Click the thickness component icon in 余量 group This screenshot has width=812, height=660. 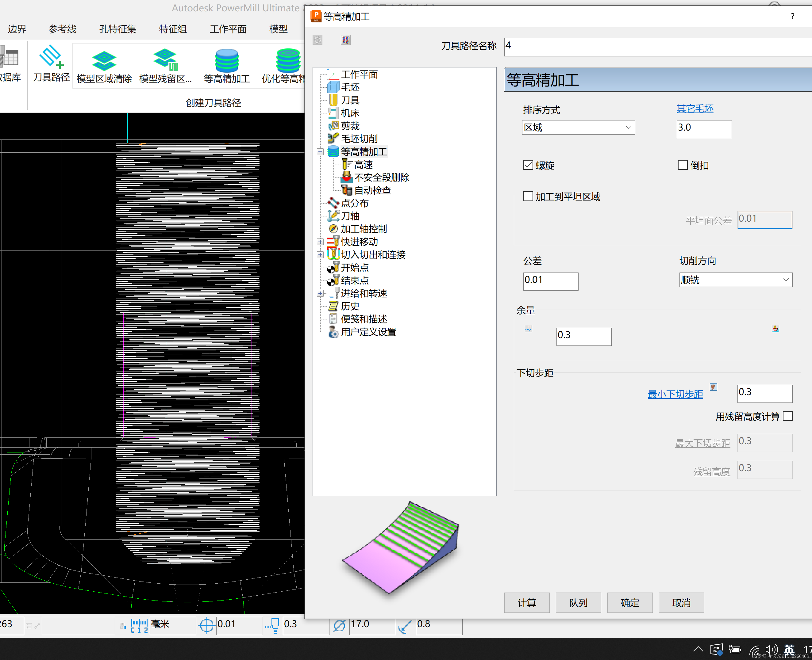pos(775,329)
